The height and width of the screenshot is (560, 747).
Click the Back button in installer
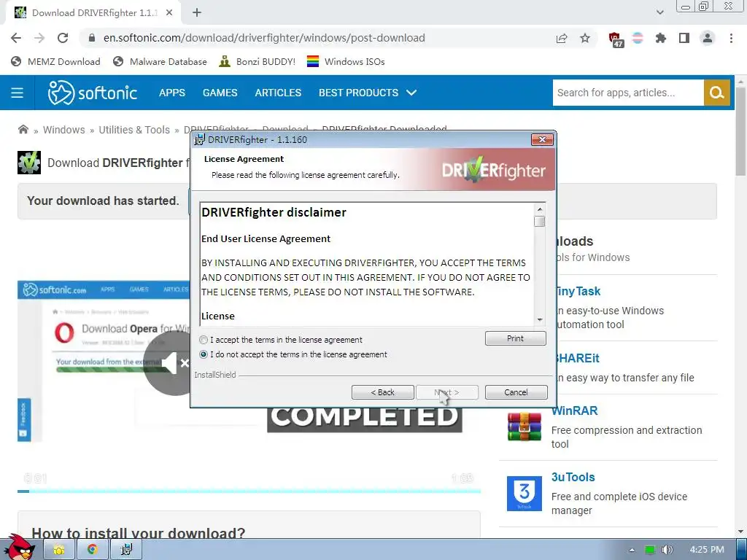coord(382,392)
